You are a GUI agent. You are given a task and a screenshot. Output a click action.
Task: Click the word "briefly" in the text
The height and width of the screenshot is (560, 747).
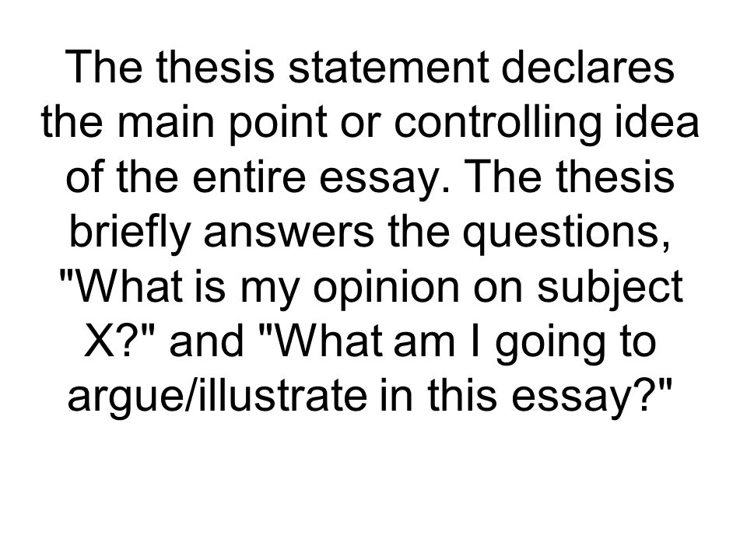click(130, 231)
